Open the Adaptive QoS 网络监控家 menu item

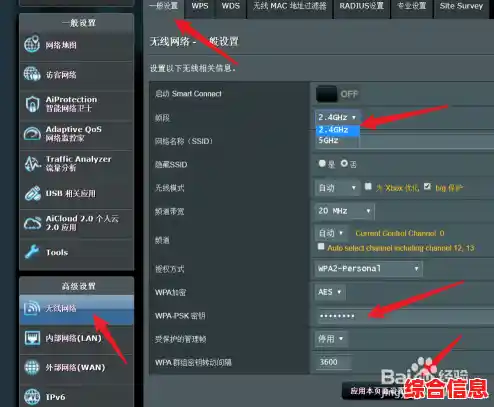coord(77,134)
